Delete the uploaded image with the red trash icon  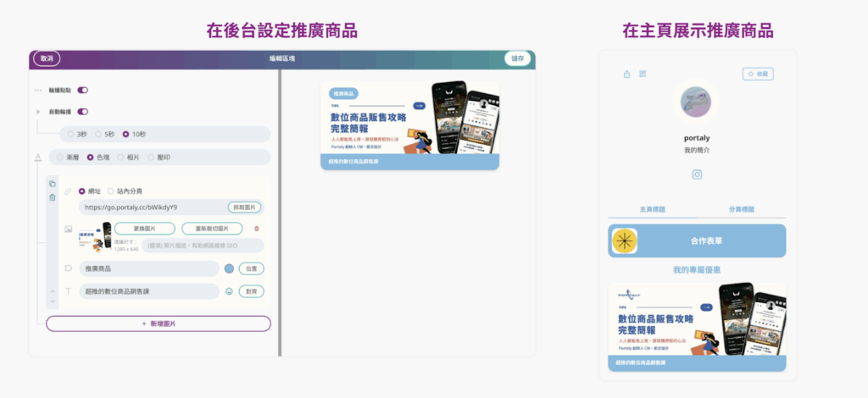[x=257, y=229]
